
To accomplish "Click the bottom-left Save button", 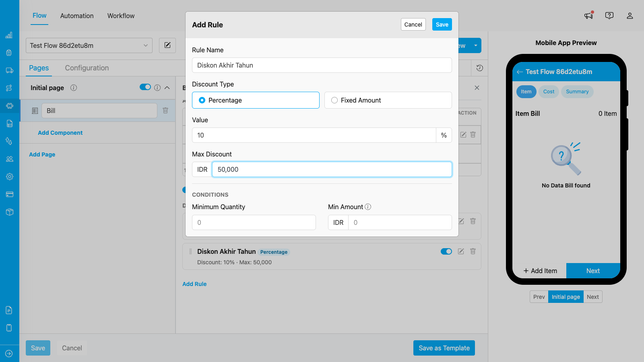I will point(38,348).
